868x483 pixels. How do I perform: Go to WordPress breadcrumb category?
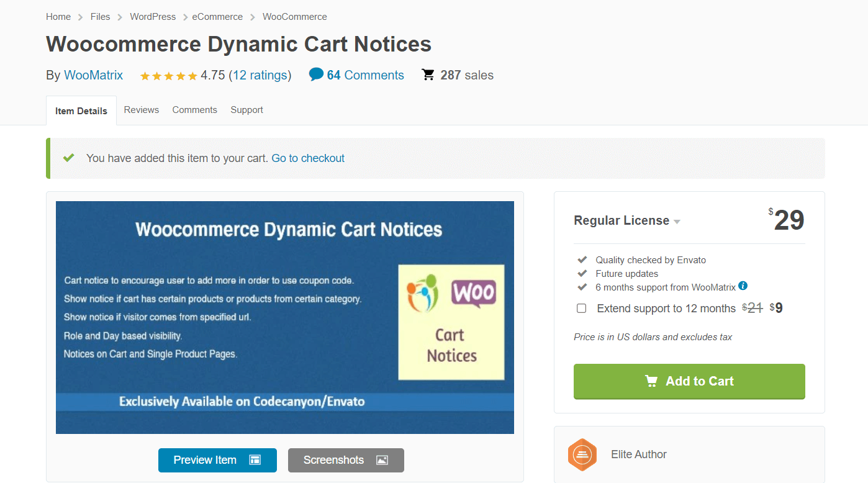click(x=153, y=17)
